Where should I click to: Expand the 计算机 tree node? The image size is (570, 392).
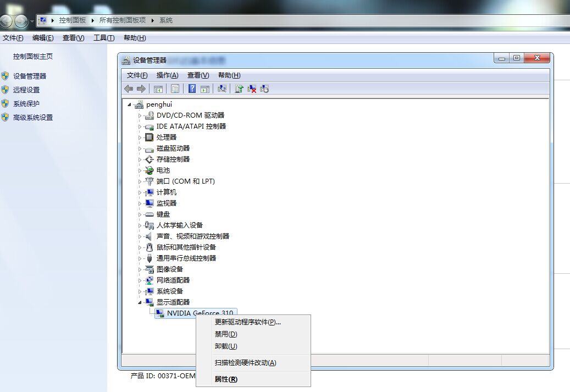click(x=140, y=193)
